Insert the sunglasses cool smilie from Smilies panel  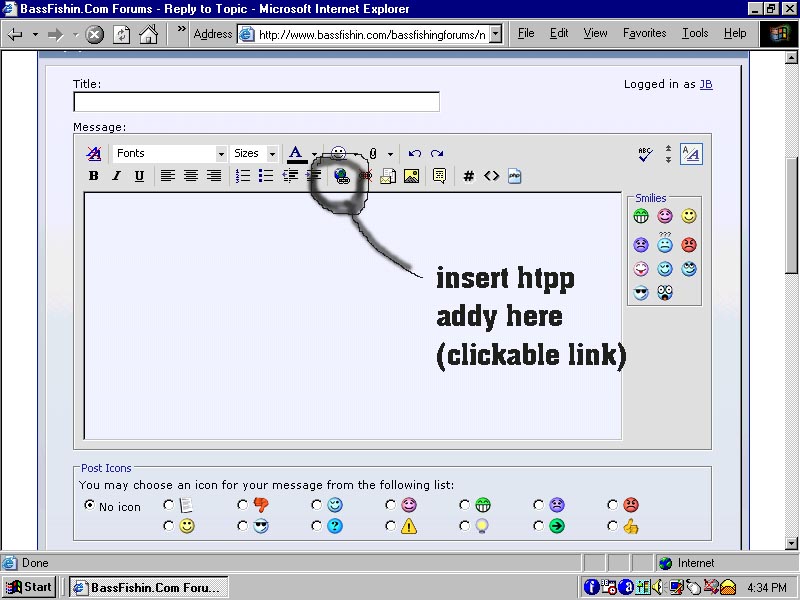pyautogui.click(x=641, y=293)
